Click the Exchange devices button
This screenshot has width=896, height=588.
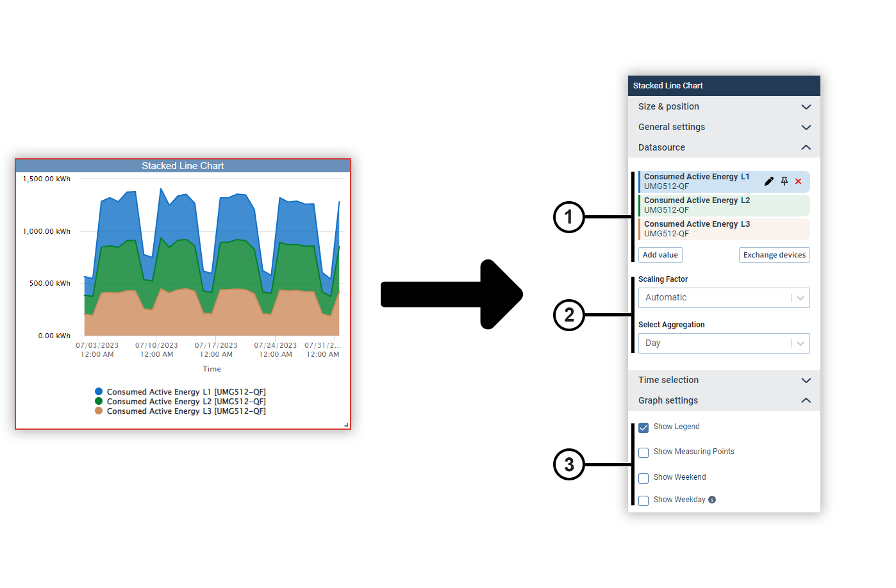(774, 254)
